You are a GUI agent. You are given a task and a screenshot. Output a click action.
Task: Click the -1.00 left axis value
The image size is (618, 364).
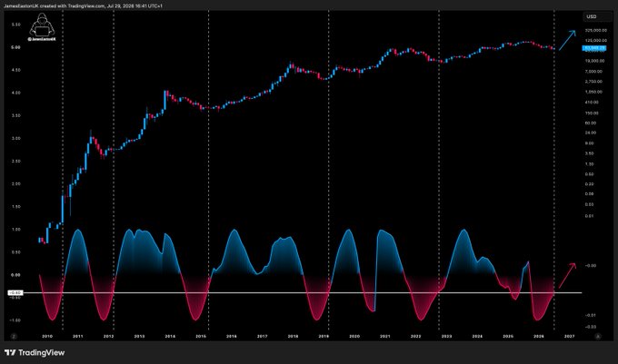pyautogui.click(x=15, y=320)
